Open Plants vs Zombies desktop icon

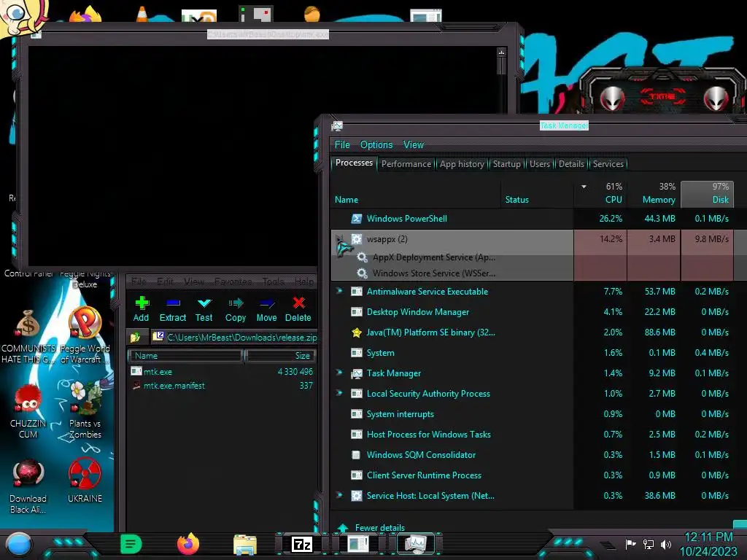click(x=85, y=410)
